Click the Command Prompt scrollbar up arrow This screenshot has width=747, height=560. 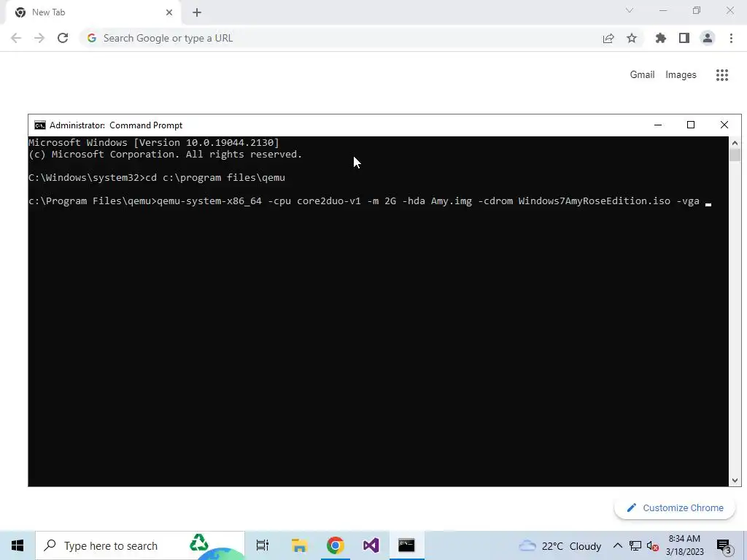coord(735,142)
